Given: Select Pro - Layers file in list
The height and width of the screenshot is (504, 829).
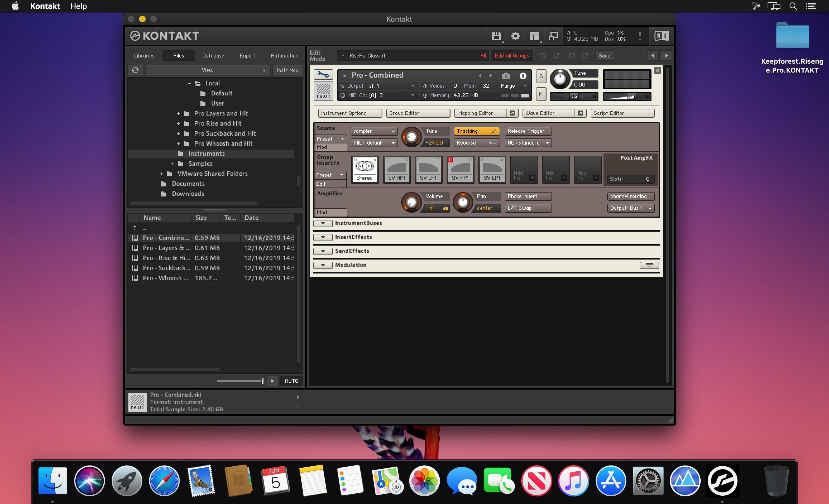Looking at the screenshot, I should click(211, 248).
